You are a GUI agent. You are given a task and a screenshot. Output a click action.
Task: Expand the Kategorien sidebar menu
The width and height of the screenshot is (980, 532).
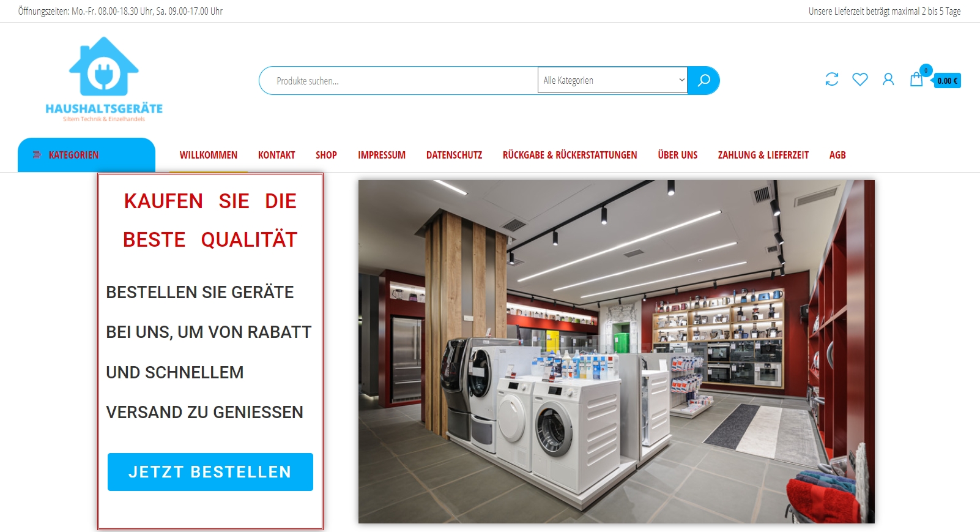pyautogui.click(x=86, y=155)
